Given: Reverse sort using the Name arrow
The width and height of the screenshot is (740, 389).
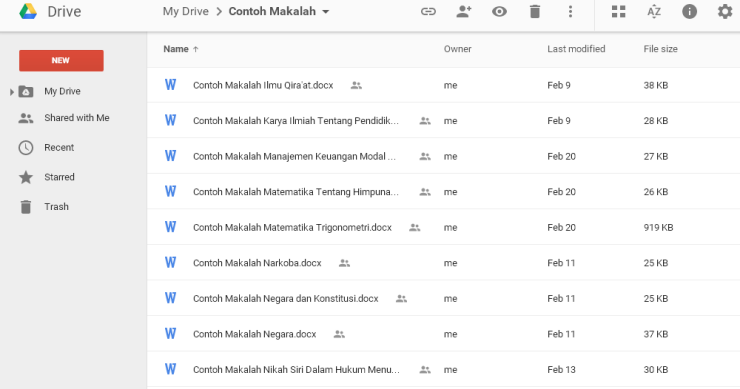Looking at the screenshot, I should [196, 49].
